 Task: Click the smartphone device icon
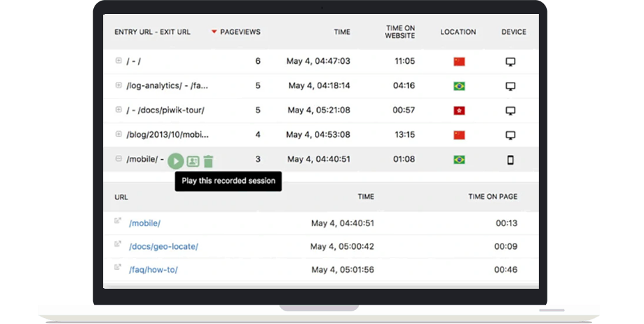pyautogui.click(x=510, y=160)
